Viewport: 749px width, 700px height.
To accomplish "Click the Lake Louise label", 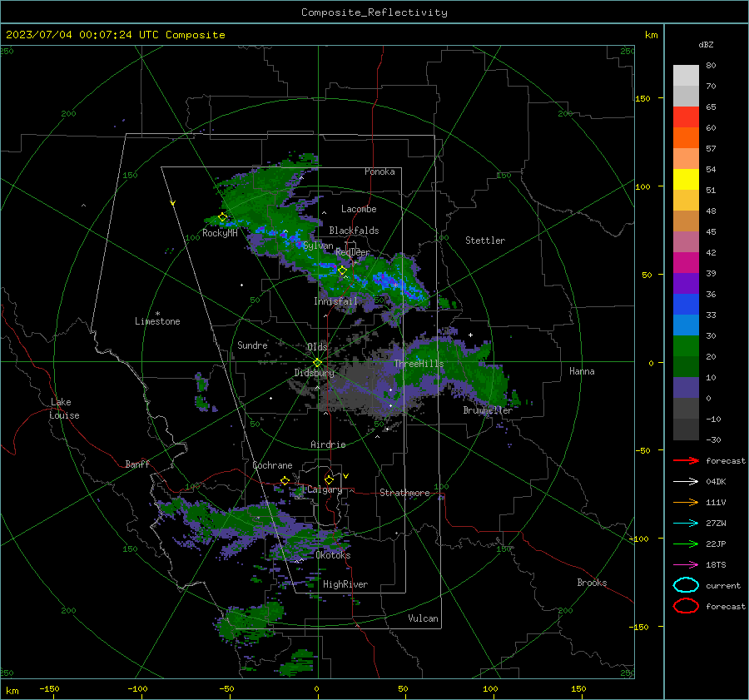I will click(64, 409).
